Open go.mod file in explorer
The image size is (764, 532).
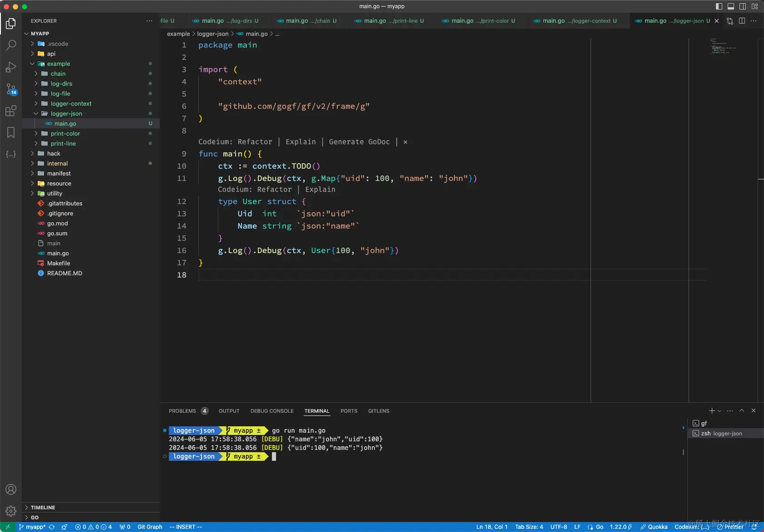click(x=57, y=224)
